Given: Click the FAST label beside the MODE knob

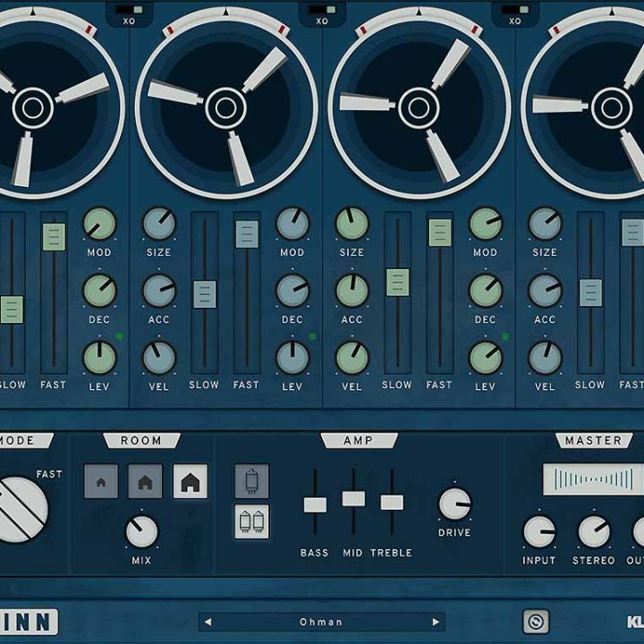Looking at the screenshot, I should click(49, 474).
